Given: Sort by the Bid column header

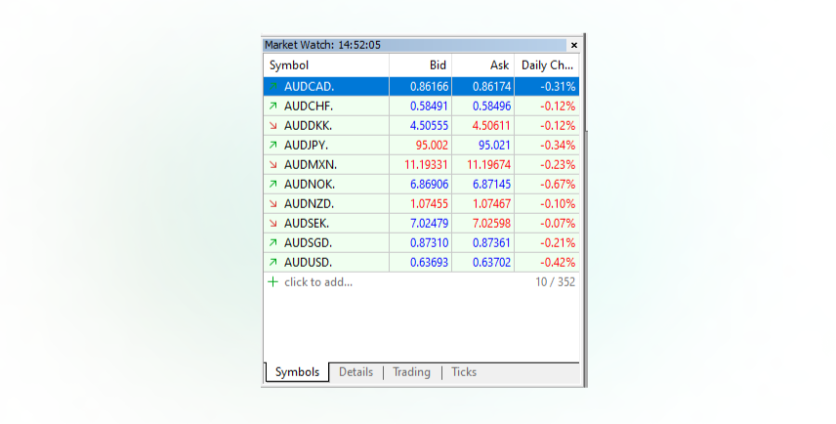Looking at the screenshot, I should coord(436,65).
